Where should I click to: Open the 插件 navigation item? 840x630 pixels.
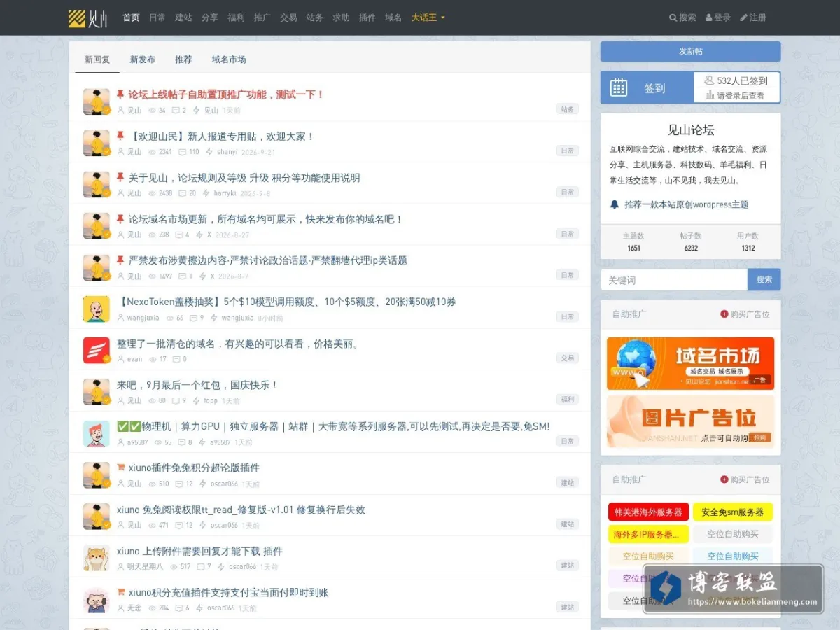367,17
